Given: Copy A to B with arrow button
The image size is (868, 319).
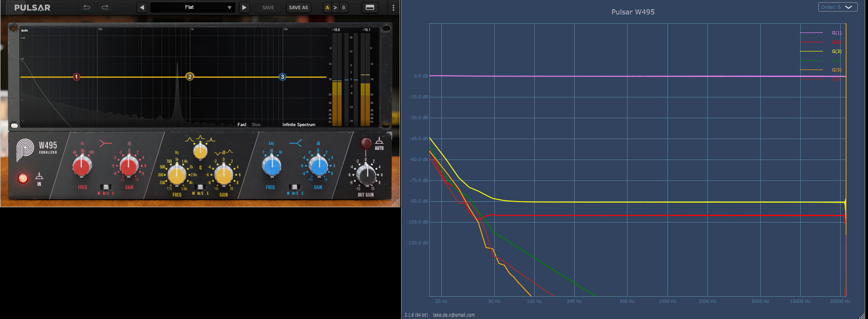Looking at the screenshot, I should click(x=335, y=7).
